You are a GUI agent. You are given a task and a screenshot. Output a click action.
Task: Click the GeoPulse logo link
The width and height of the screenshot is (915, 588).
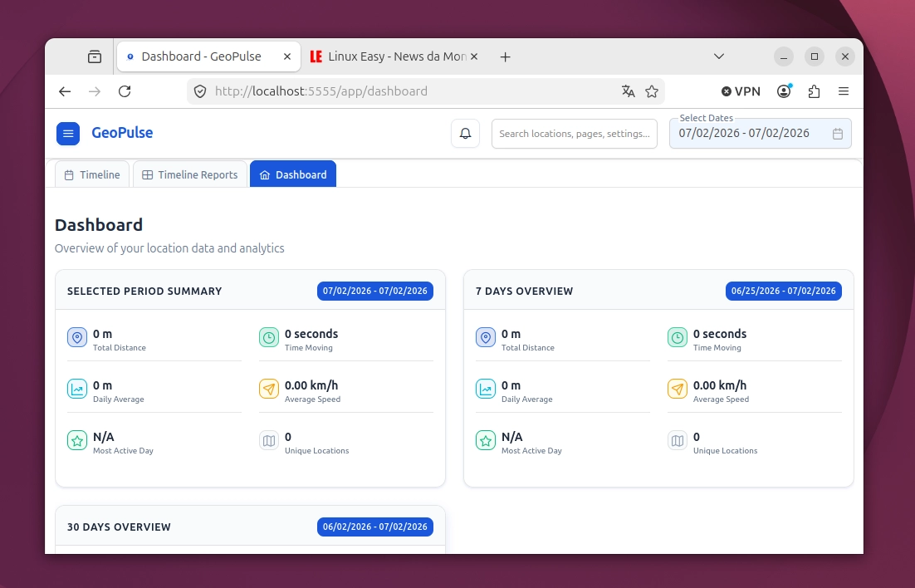tap(122, 133)
